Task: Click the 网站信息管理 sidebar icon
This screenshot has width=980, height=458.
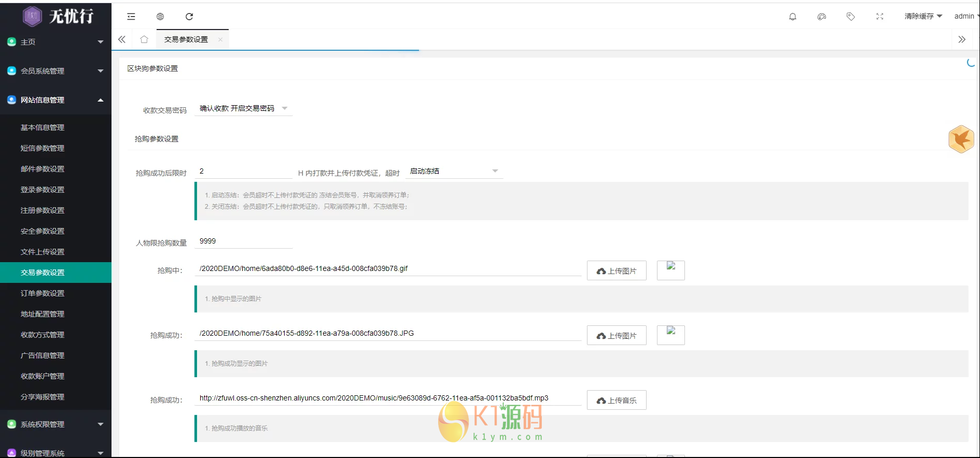Action: point(11,100)
